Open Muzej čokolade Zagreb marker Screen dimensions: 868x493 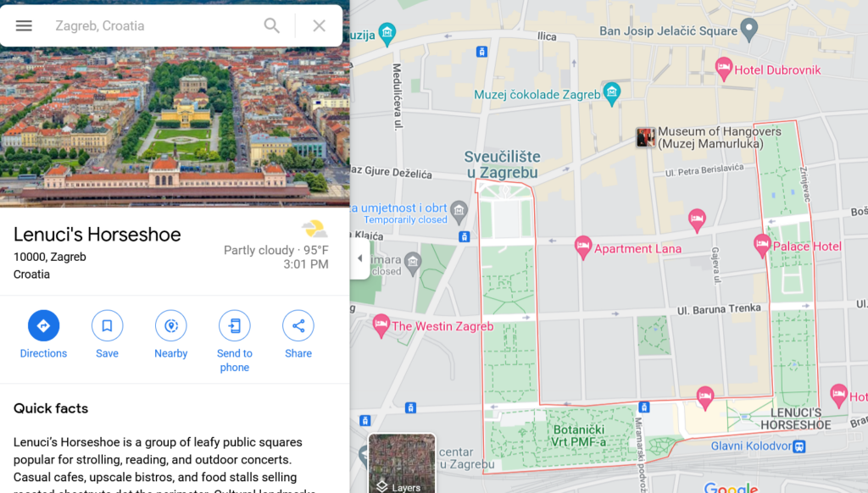click(x=612, y=93)
